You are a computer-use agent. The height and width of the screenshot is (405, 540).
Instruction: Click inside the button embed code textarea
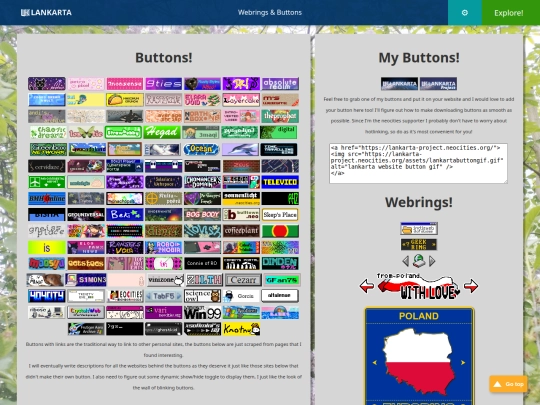click(418, 163)
